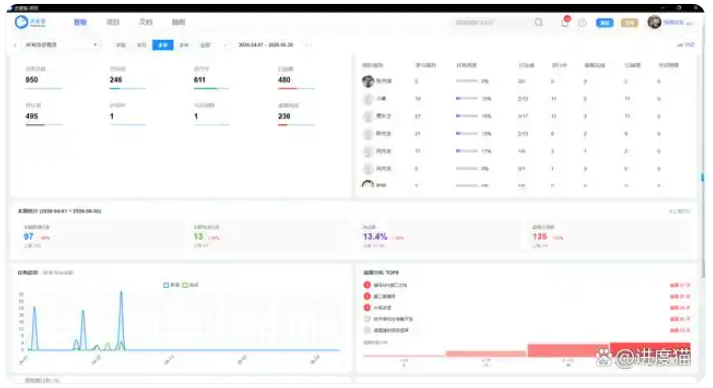Click the blue pill button in the header
The width and height of the screenshot is (713, 388).
(x=604, y=23)
